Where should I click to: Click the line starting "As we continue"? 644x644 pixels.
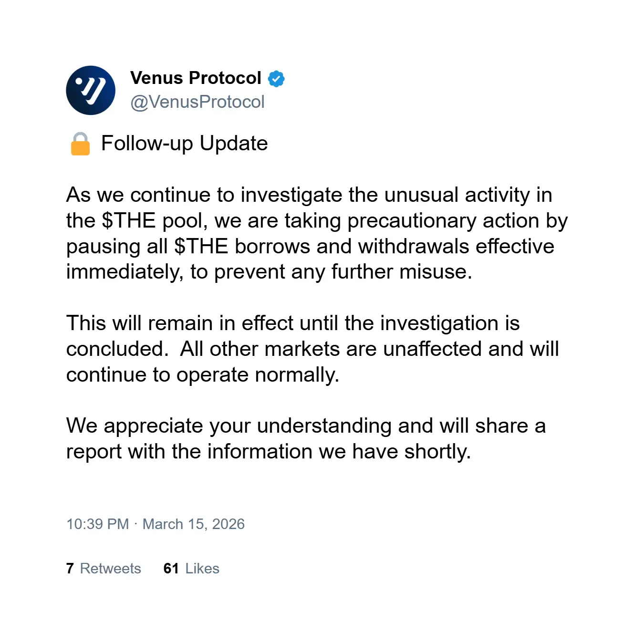[x=309, y=195]
